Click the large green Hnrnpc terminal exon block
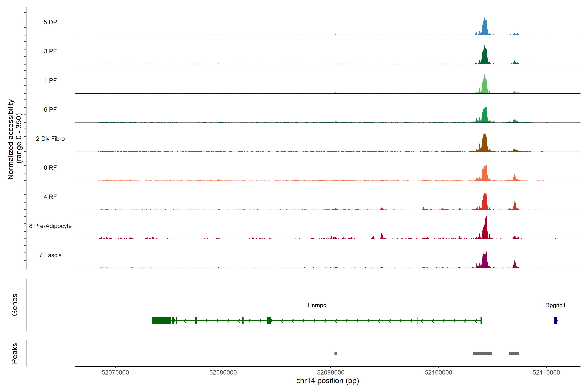Screen dimensions: 588x392 pyautogui.click(x=161, y=320)
